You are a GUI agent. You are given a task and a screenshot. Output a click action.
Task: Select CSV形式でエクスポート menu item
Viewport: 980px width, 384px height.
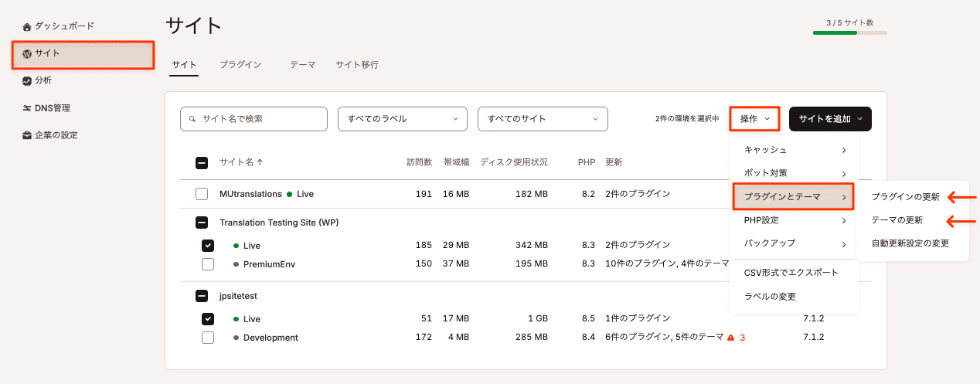[791, 273]
